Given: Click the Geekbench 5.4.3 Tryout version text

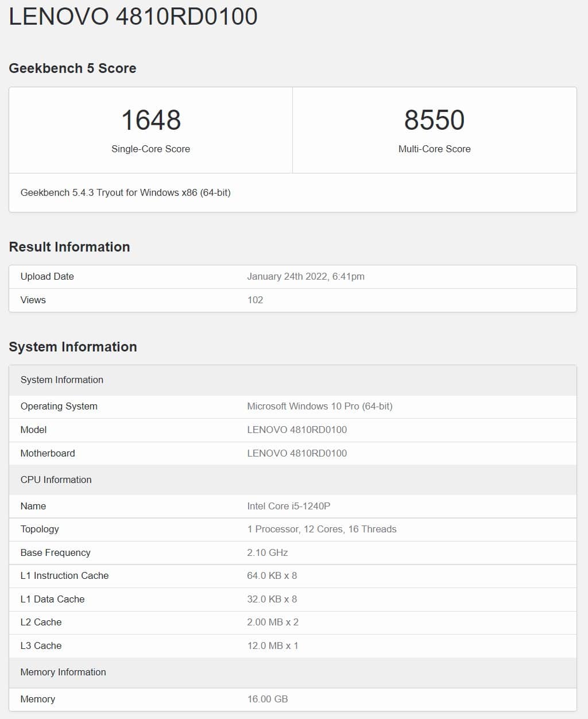Looking at the screenshot, I should 126,192.
